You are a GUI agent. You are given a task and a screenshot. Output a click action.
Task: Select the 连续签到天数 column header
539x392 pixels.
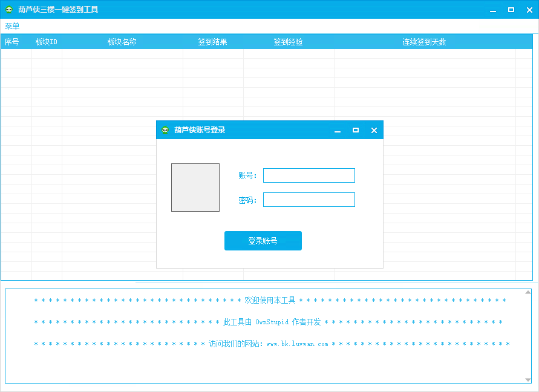pos(425,42)
